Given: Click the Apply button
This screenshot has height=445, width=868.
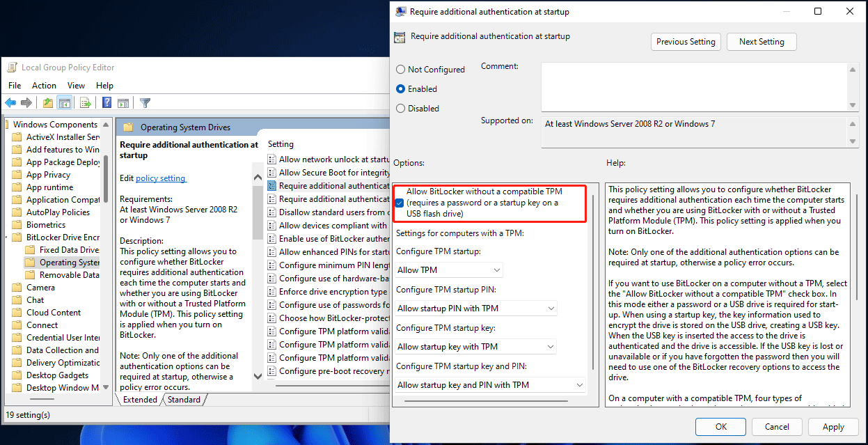Looking at the screenshot, I should click(x=833, y=427).
